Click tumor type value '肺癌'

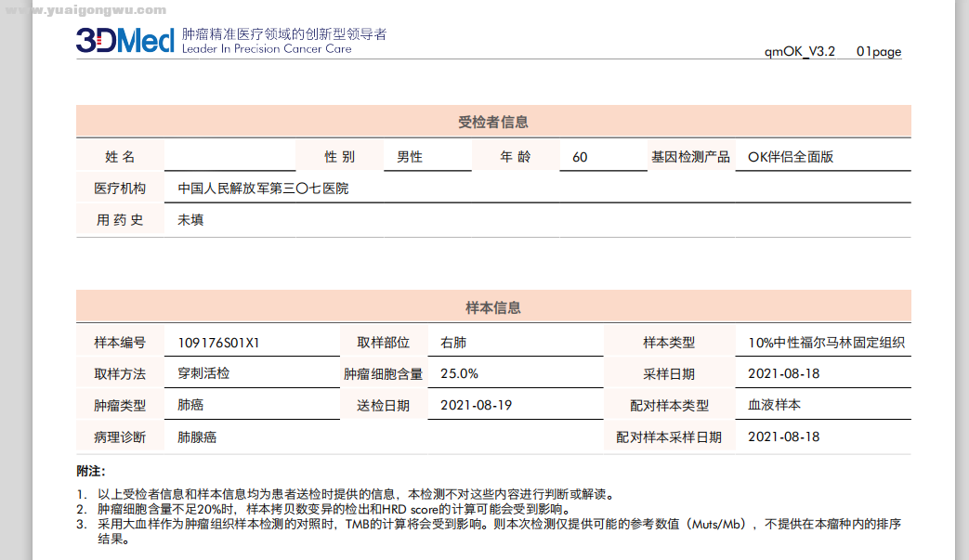(x=190, y=405)
